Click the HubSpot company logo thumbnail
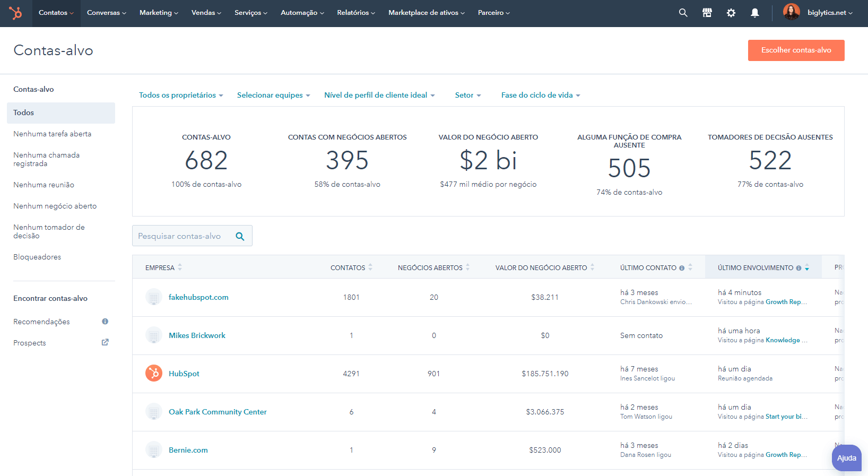This screenshot has width=868, height=476. coord(154,374)
